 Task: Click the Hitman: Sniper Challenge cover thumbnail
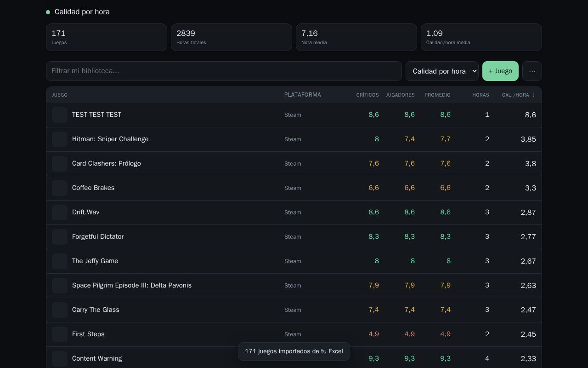coord(60,139)
